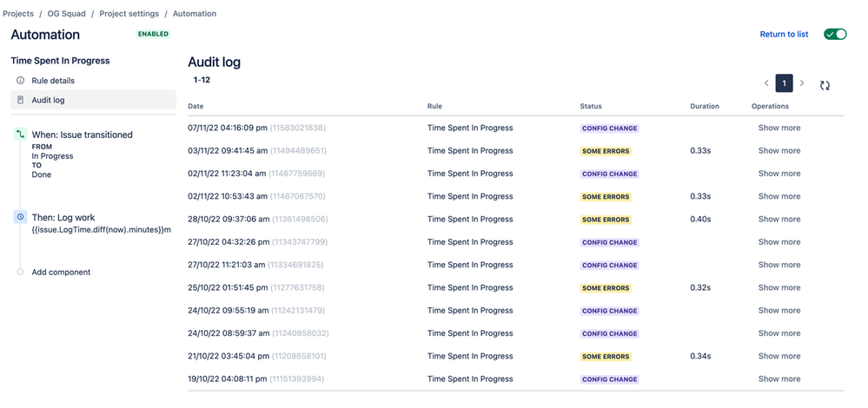Open Project settings breadcrumb
The height and width of the screenshot is (408, 868).
129,13
